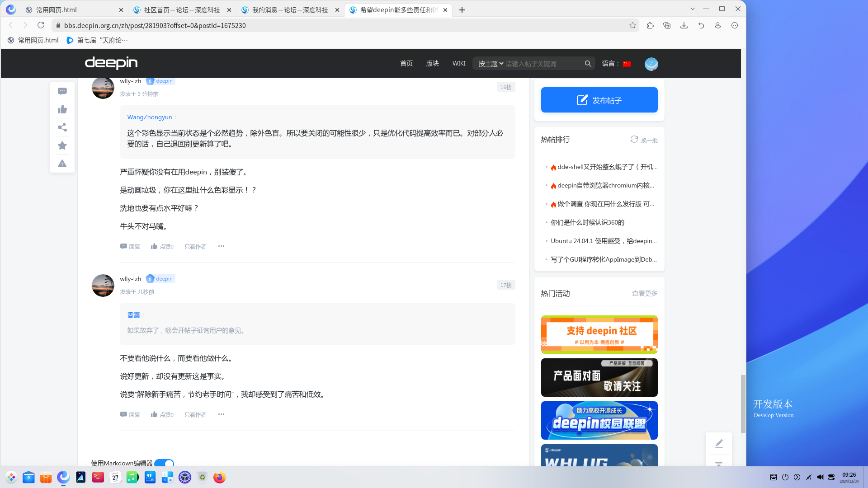Click the thumbs-up icon in left sidebar

pyautogui.click(x=62, y=109)
